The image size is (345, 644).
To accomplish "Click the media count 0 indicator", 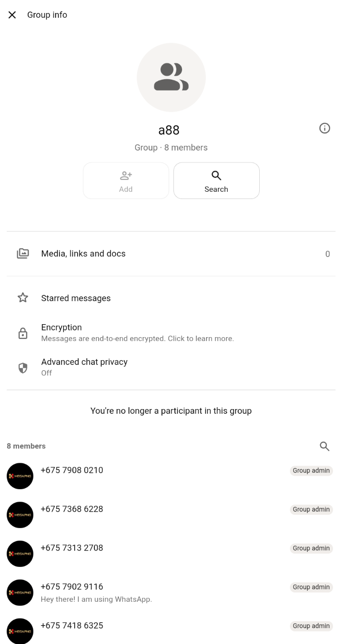I will pos(328,254).
